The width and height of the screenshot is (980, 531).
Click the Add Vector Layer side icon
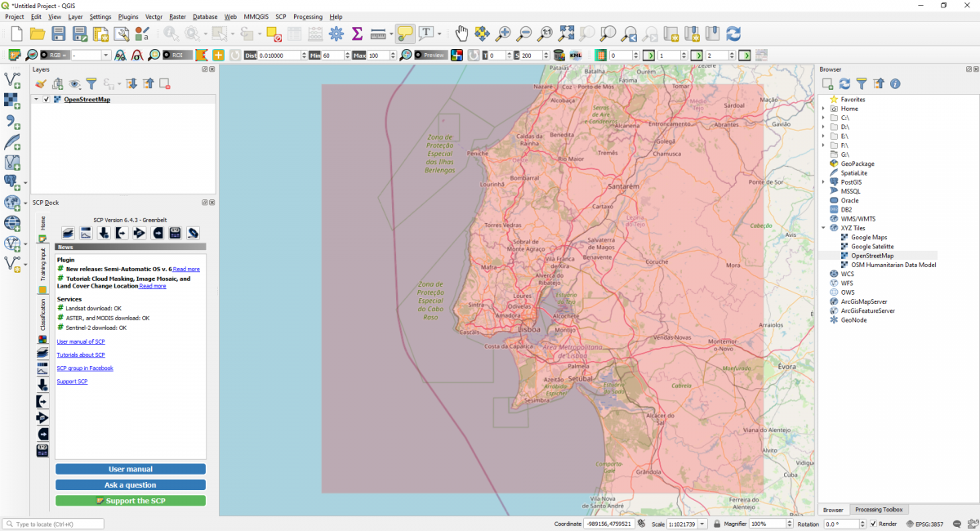tap(12, 80)
